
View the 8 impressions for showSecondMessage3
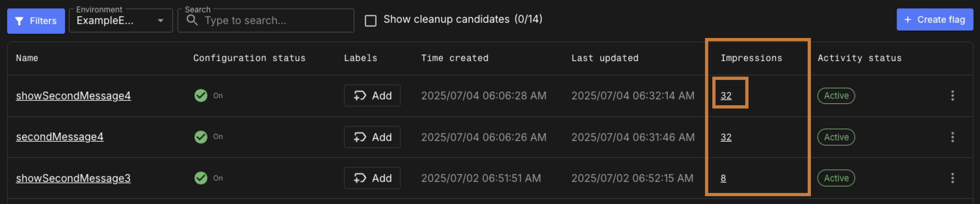[723, 178]
